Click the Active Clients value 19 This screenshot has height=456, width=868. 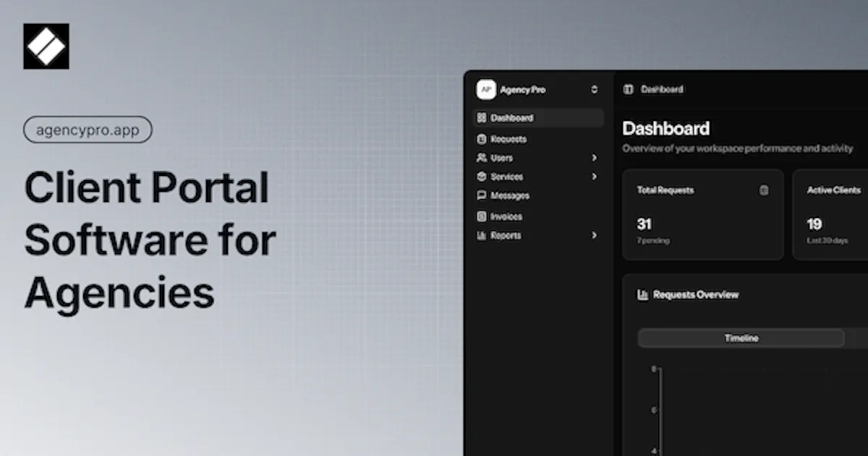pyautogui.click(x=814, y=224)
